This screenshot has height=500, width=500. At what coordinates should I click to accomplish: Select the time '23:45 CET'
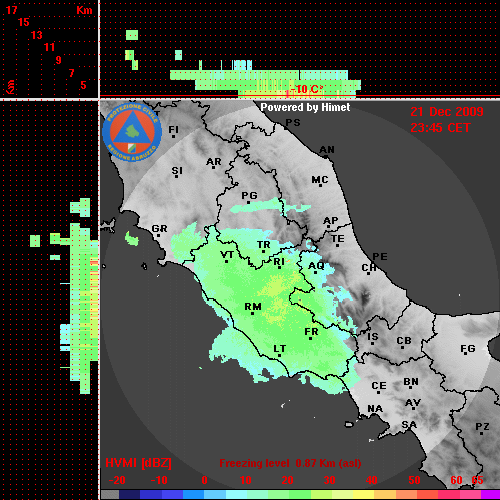pyautogui.click(x=440, y=128)
